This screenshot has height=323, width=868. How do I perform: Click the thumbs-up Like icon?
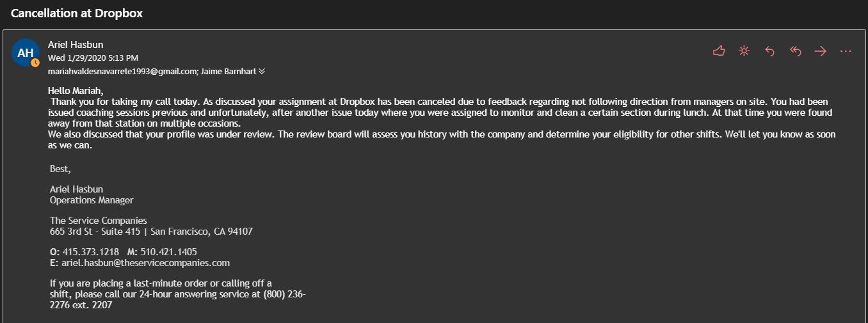coord(719,51)
